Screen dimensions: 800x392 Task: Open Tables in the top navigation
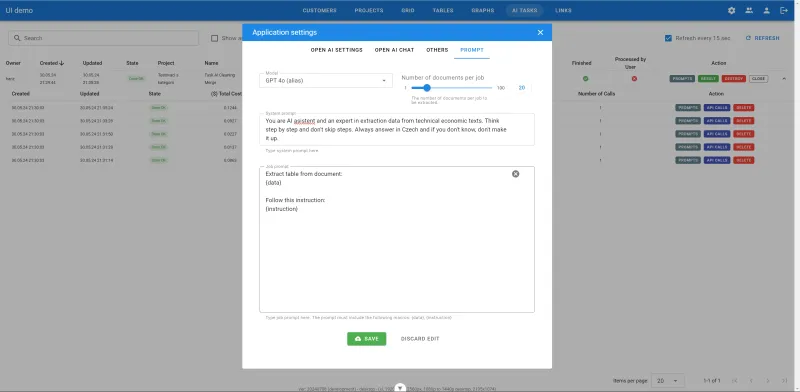(443, 10)
